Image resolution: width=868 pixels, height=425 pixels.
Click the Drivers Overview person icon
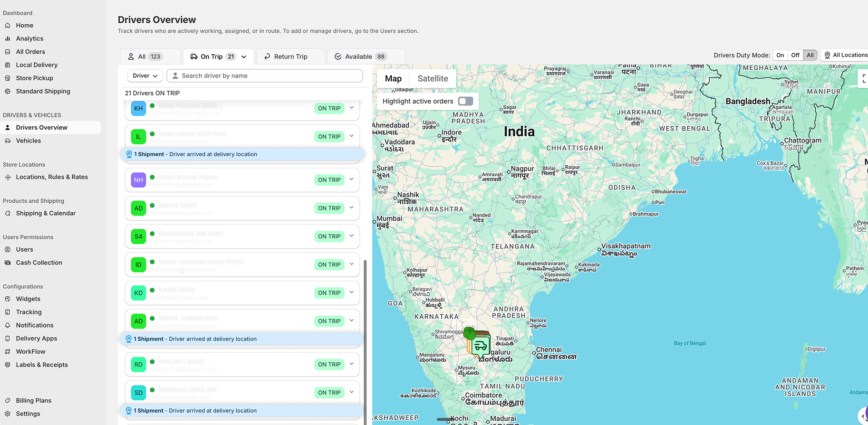(x=8, y=127)
